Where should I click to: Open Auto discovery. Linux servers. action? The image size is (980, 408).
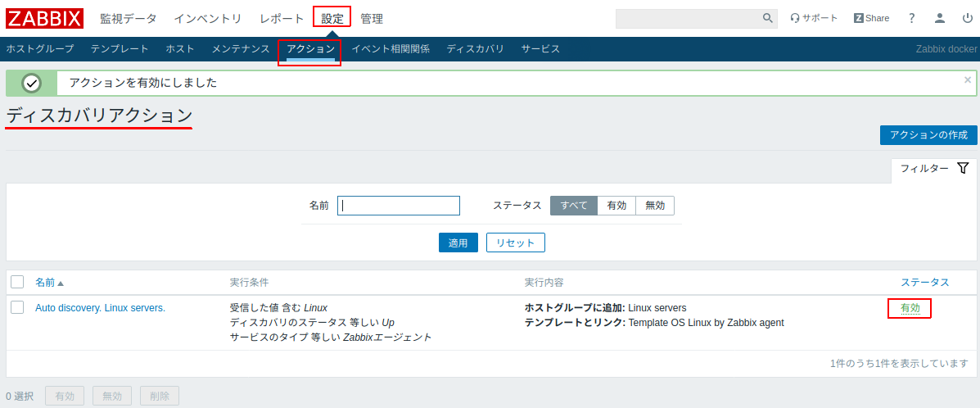[x=100, y=308]
